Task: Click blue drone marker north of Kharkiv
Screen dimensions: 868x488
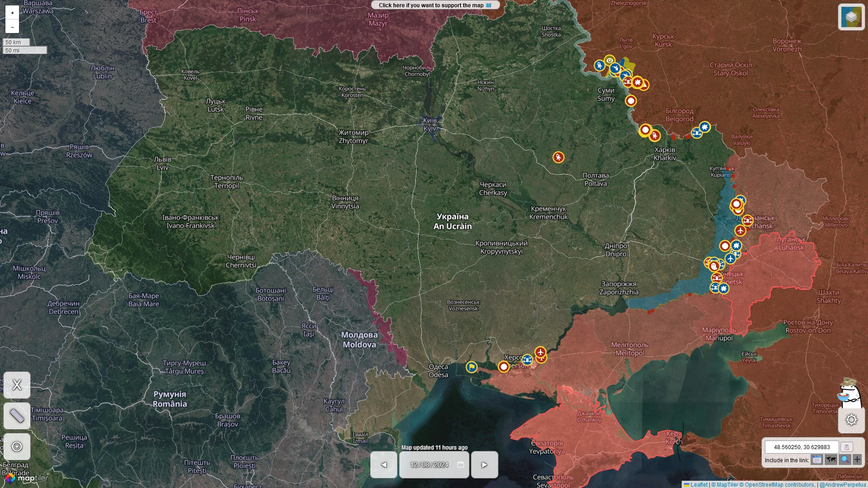Action: pos(697,133)
